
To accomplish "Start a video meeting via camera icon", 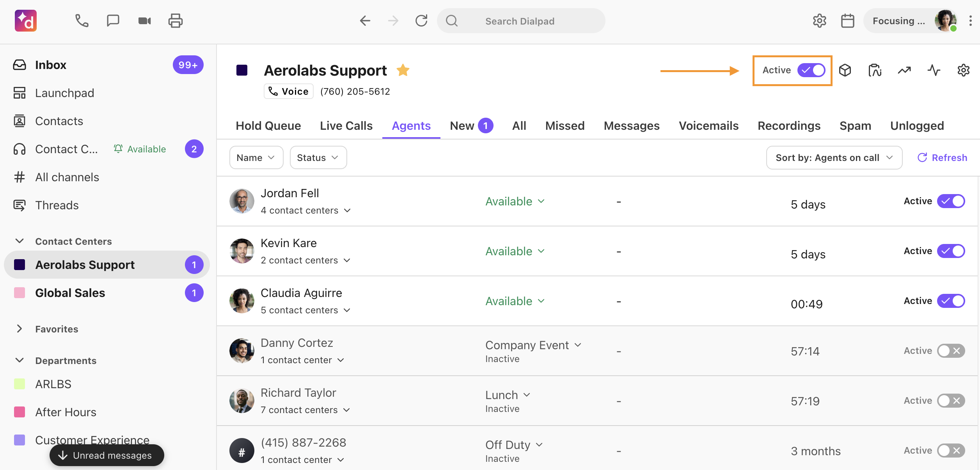I will coord(145,21).
